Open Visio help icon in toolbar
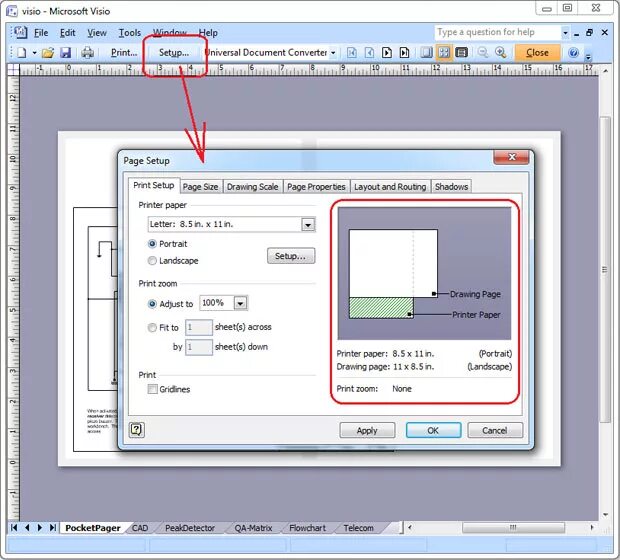620x560 pixels. pos(573,53)
